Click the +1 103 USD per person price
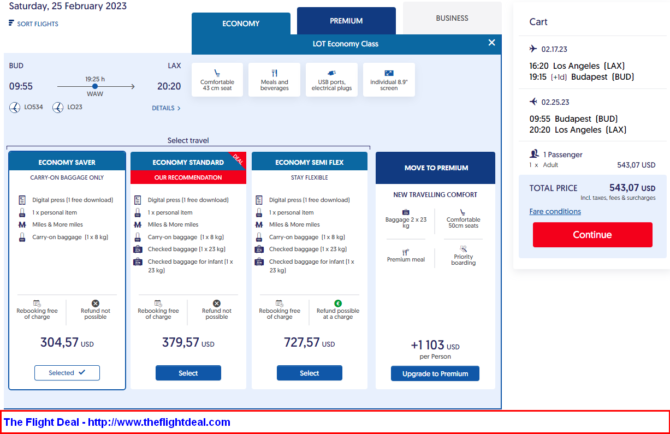Screen dimensions: 670x434 [435, 345]
